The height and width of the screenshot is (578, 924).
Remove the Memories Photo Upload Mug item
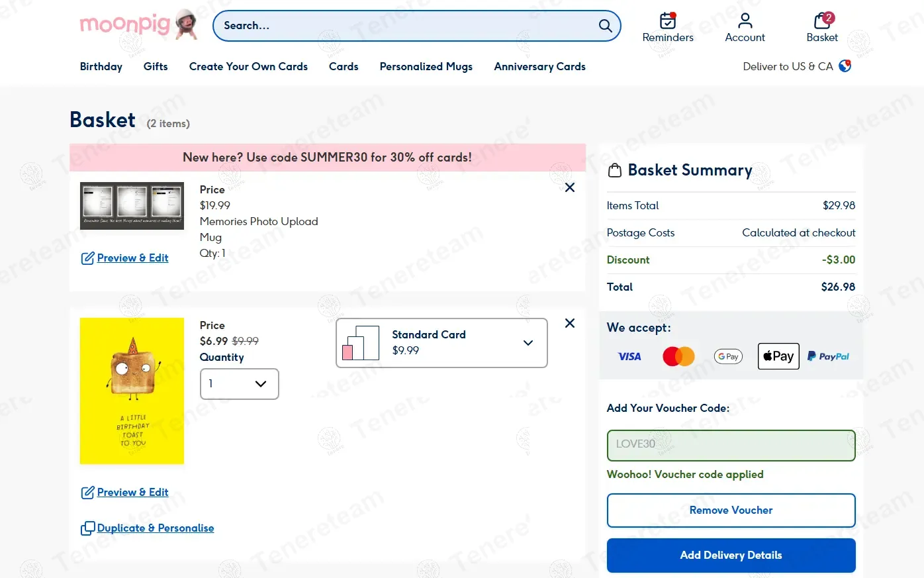[x=570, y=188]
